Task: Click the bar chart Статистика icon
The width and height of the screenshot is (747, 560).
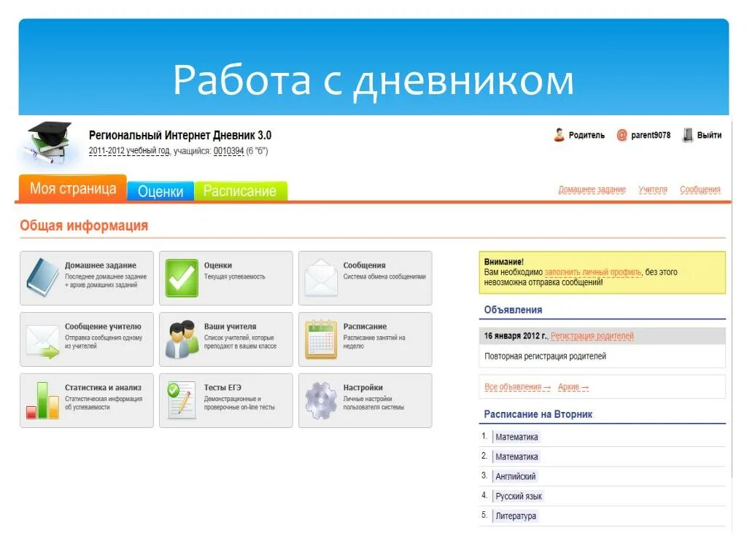Action: [x=43, y=400]
